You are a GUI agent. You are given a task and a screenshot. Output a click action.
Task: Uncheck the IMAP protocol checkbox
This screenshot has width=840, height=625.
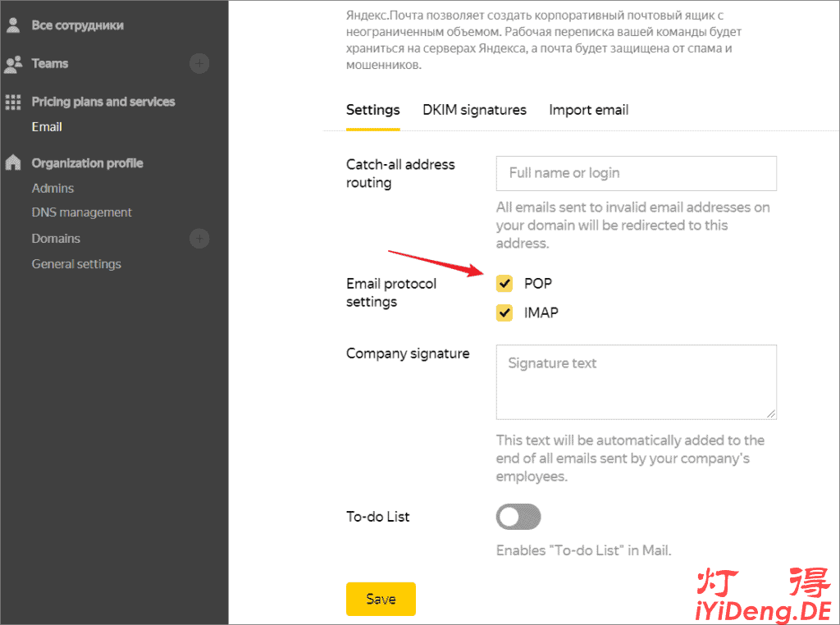pyautogui.click(x=504, y=312)
